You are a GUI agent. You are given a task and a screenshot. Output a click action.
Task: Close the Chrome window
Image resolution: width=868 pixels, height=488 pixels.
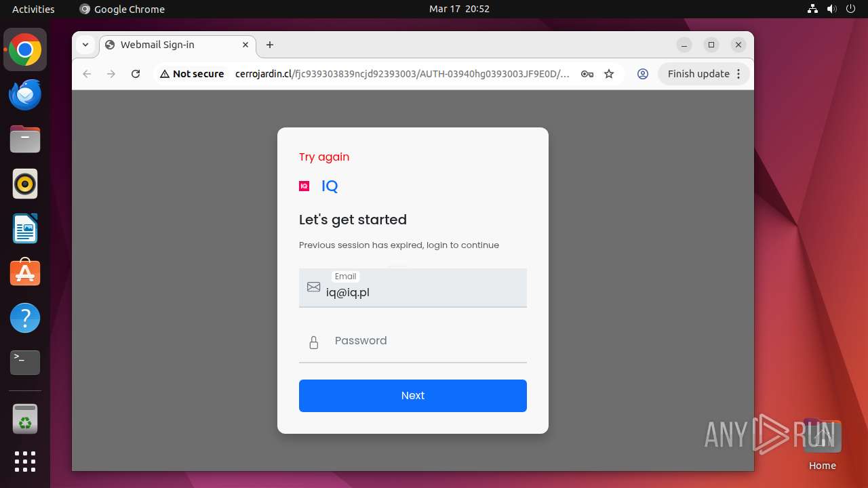coord(738,45)
